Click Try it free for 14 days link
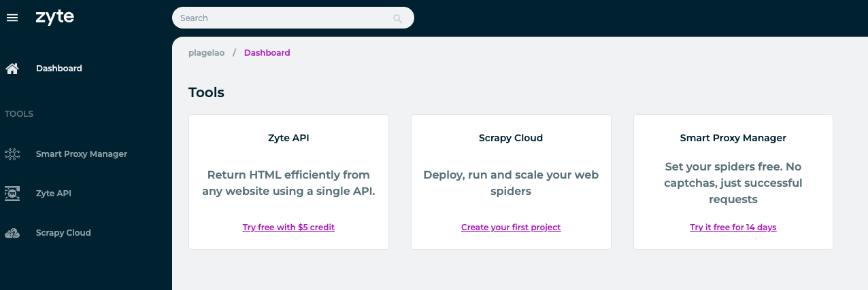This screenshot has width=868, height=290. [x=733, y=228]
